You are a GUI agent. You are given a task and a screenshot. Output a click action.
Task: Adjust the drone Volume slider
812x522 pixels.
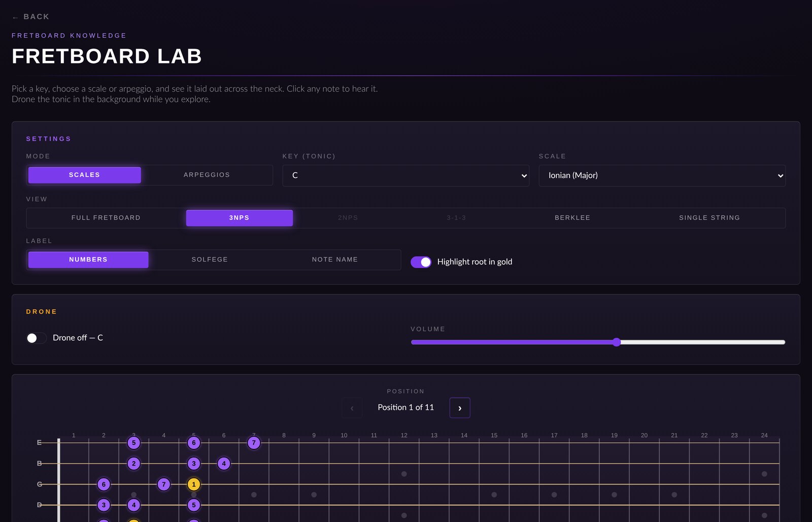click(x=598, y=342)
